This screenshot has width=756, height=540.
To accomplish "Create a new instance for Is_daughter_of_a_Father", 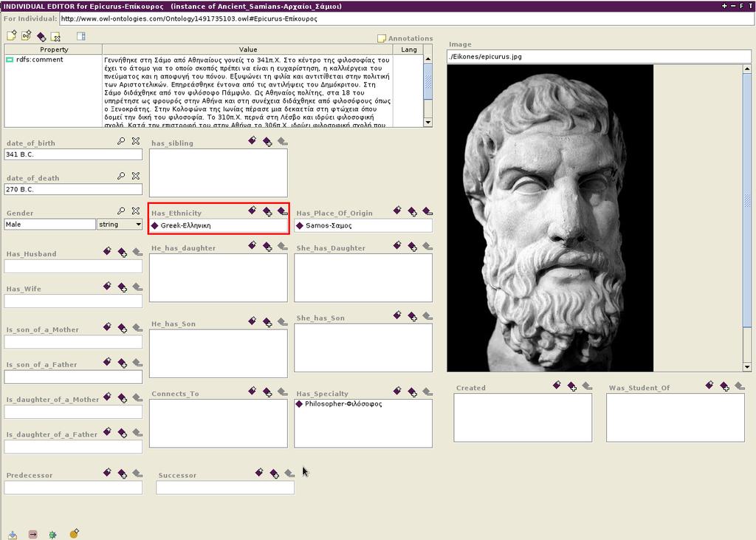I will tap(107, 432).
